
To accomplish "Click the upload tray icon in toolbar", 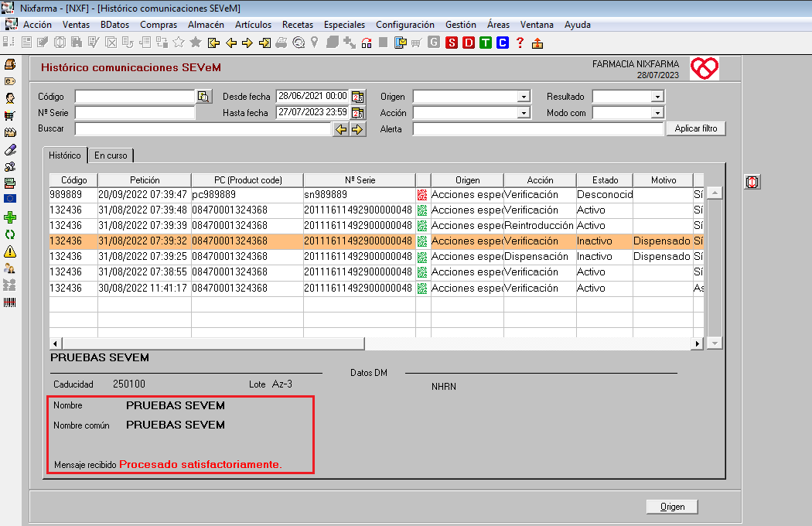I will [x=537, y=43].
